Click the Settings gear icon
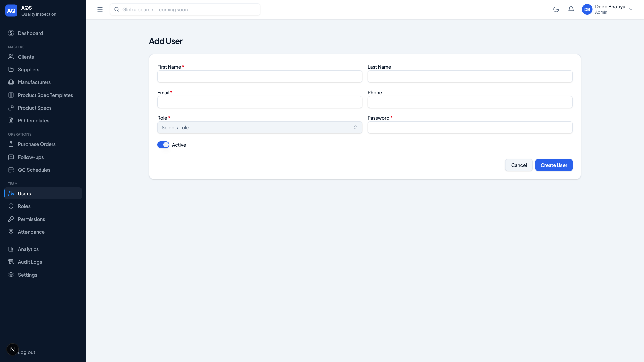This screenshot has height=362, width=644. pos(11,275)
